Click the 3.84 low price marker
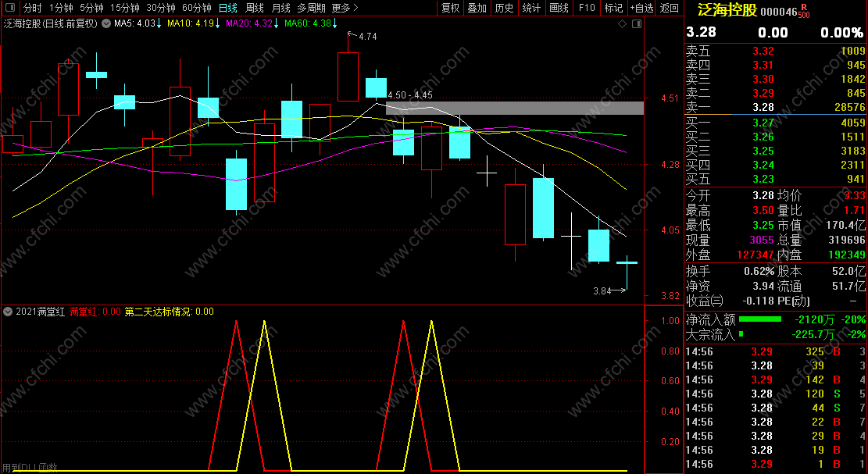Viewport: 868px width, 474px height. [x=602, y=291]
